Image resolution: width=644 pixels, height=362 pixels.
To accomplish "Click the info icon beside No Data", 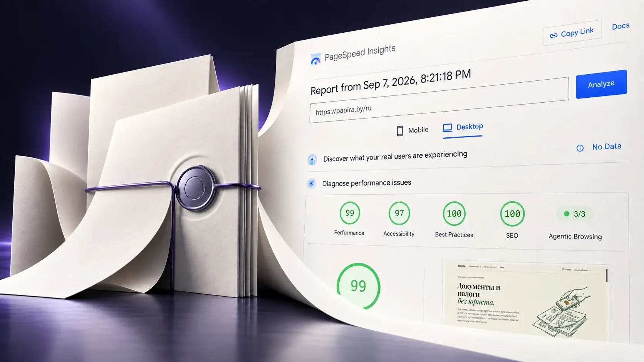I will coord(580,148).
